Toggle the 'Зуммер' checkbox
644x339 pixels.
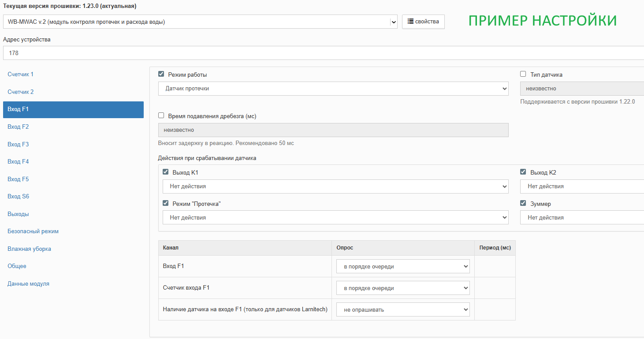click(523, 204)
